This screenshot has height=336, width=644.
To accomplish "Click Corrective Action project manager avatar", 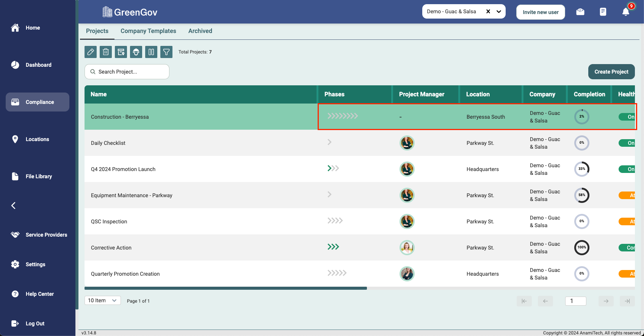I will pyautogui.click(x=407, y=248).
